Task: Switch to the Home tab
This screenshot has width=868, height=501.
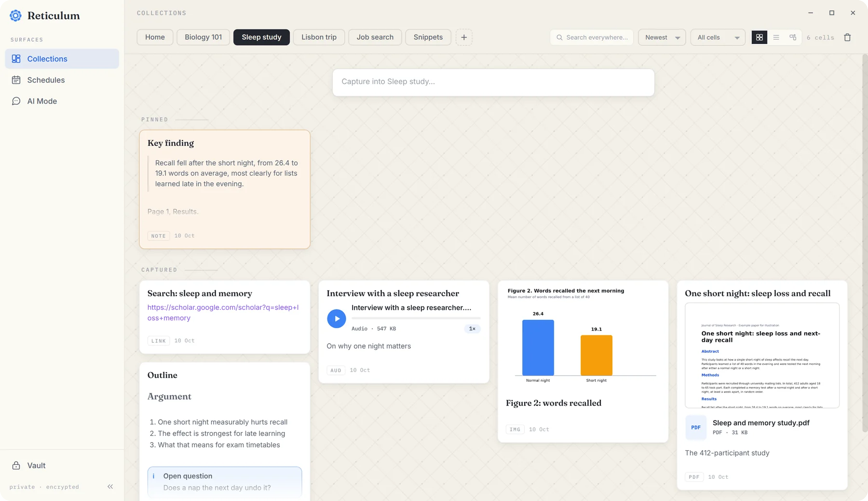Action: point(155,37)
